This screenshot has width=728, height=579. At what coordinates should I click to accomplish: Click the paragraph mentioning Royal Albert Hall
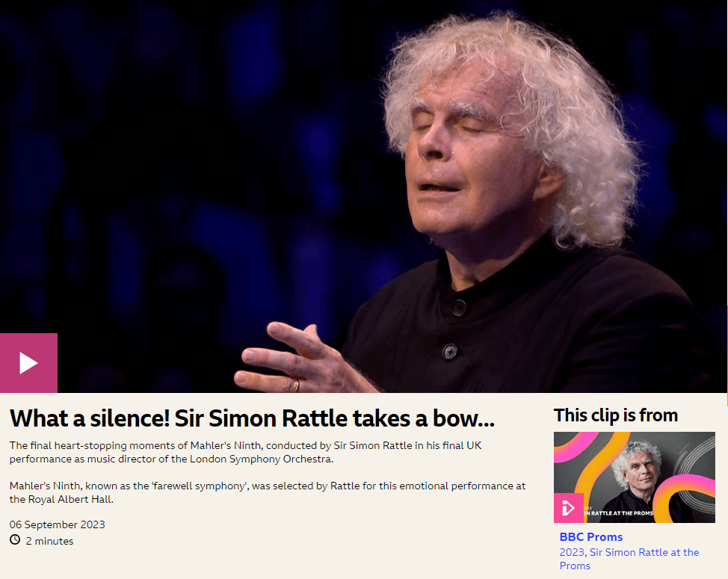[x=268, y=492]
